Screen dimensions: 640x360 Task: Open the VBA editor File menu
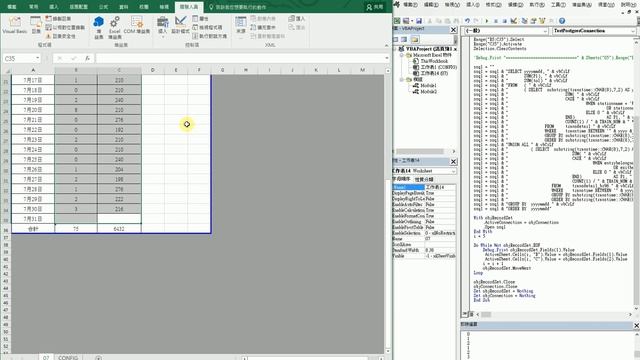pyautogui.click(x=410, y=4)
